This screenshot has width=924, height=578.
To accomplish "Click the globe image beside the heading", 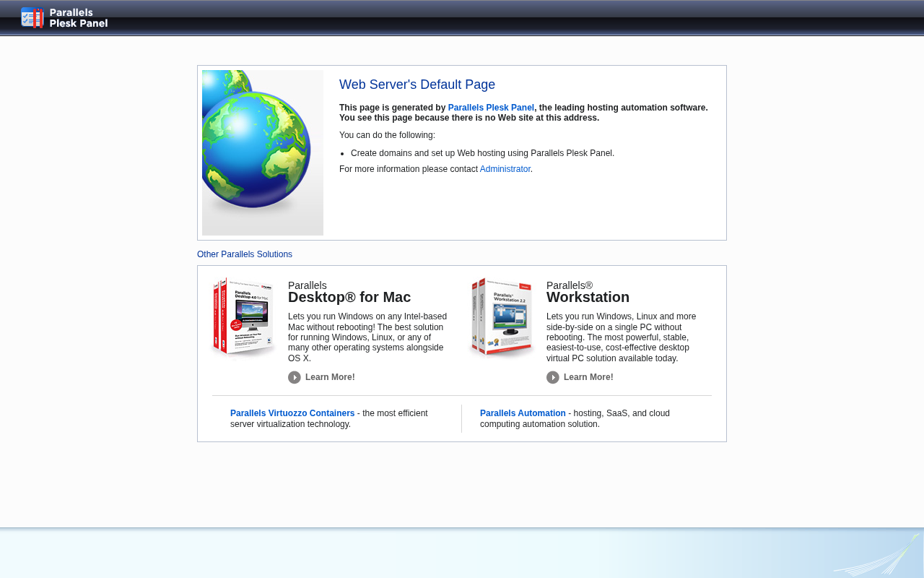I will click(x=263, y=152).
